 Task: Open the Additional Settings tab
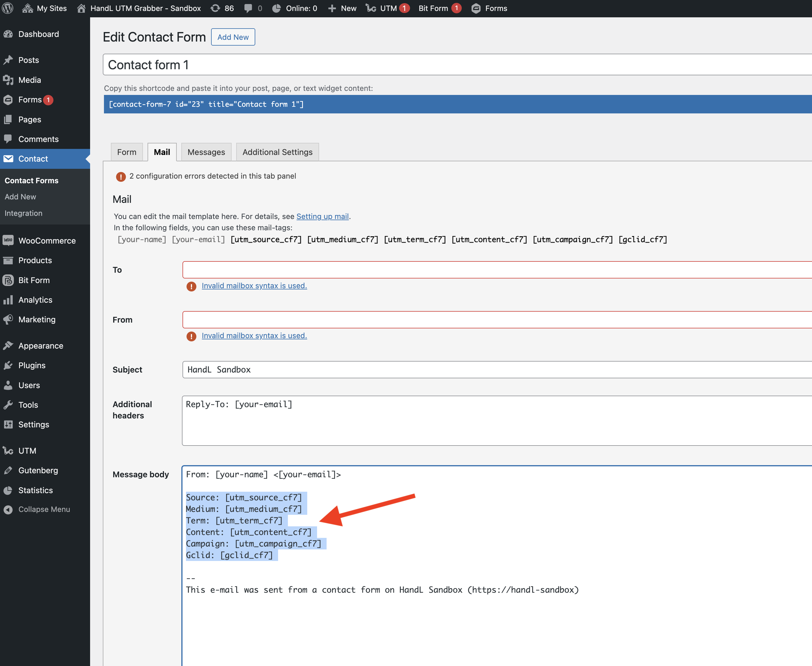point(277,152)
